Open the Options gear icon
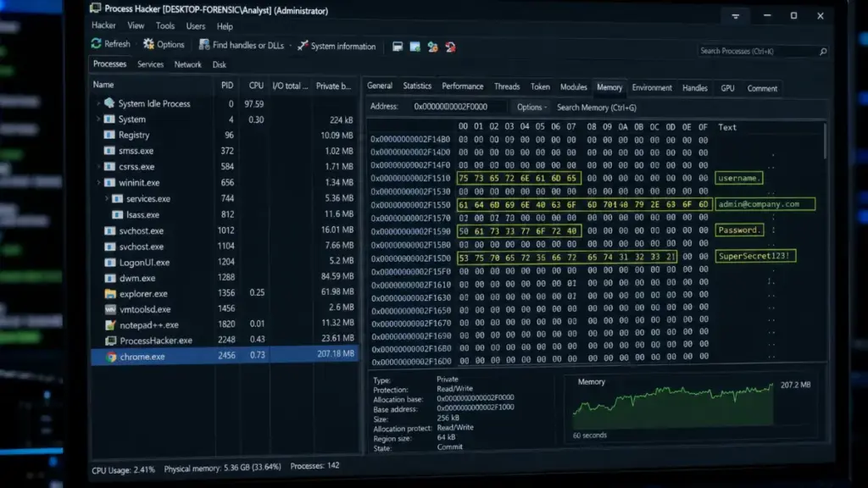868x488 pixels. 148,44
